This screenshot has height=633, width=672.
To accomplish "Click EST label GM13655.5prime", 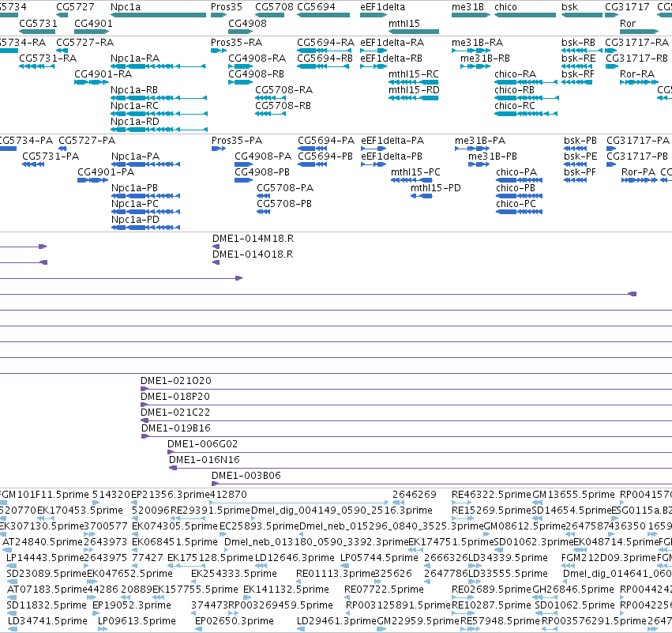I will 573,495.
